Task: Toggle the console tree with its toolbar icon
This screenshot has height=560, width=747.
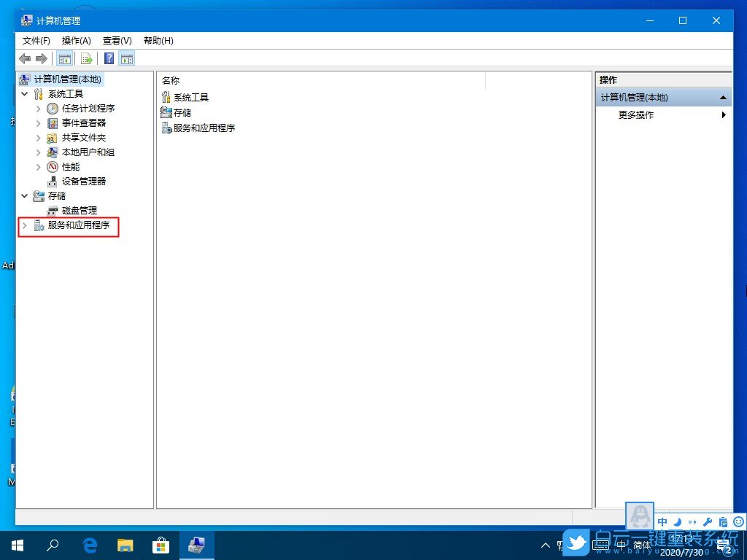Action: [x=64, y=58]
